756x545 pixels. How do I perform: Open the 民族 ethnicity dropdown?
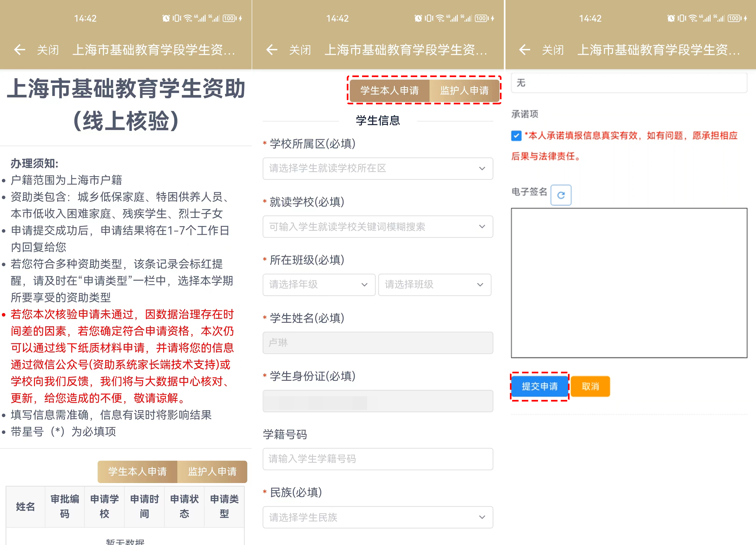pyautogui.click(x=378, y=517)
